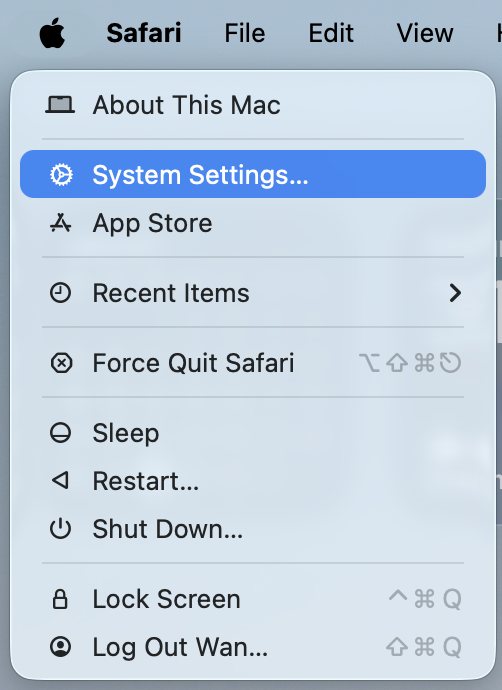Open the File menu
Viewport: 502px width, 690px height.
[245, 33]
